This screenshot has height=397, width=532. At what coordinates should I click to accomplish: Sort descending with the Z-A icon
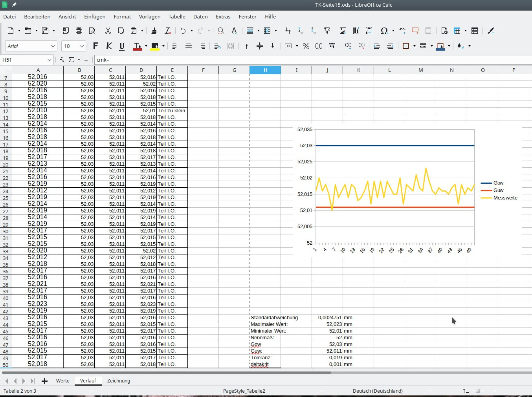tap(314, 31)
